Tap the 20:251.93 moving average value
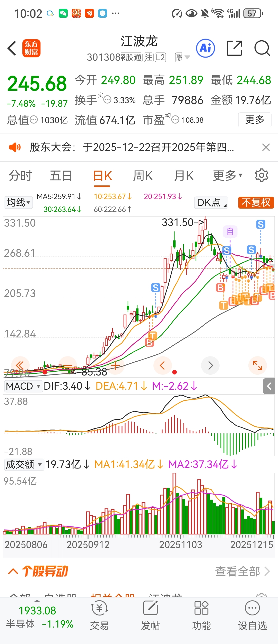 (163, 196)
